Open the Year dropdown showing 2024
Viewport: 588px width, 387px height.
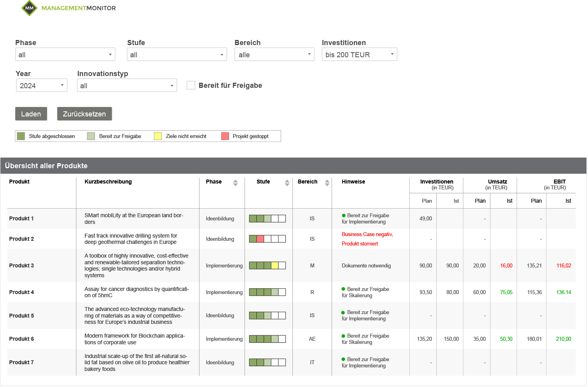[x=42, y=85]
